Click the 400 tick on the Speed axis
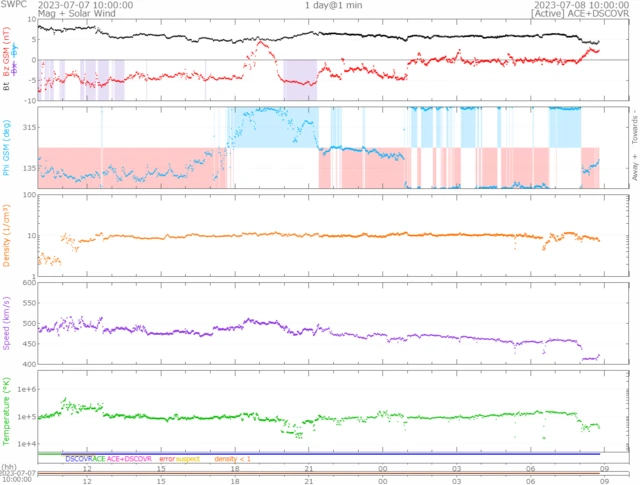Image resolution: width=640 pixels, height=485 pixels. pyautogui.click(x=29, y=364)
